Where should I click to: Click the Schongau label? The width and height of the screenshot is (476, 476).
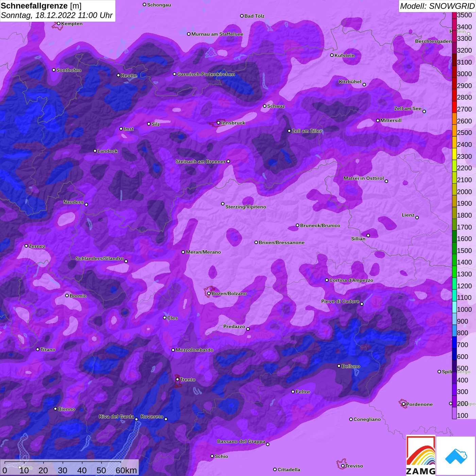(x=159, y=5)
